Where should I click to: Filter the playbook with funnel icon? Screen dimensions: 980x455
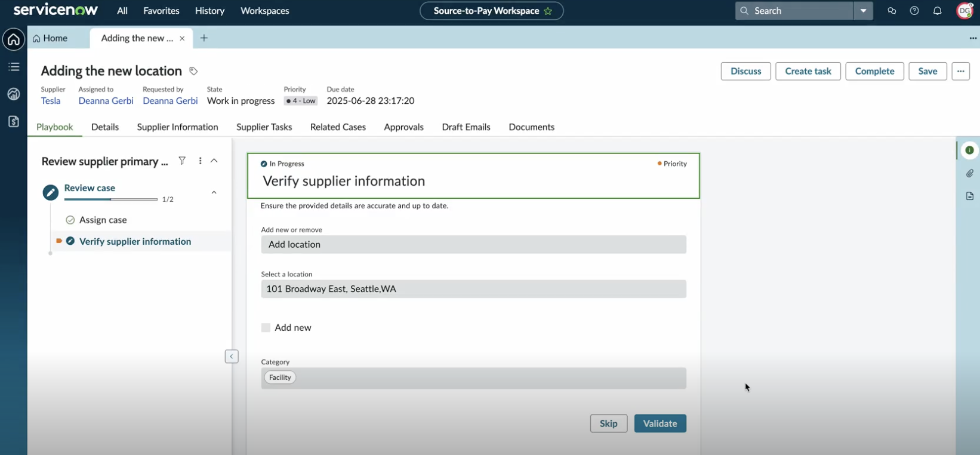(182, 161)
